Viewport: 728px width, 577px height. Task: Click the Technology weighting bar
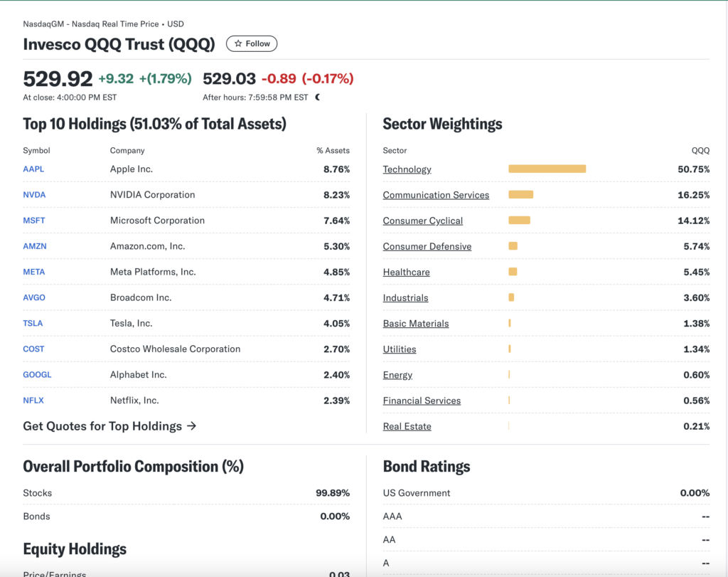coord(547,169)
